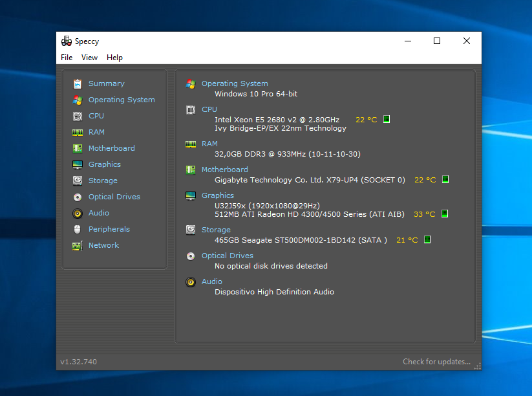Click the Network card icon in sidebar
Viewport: 532px width, 396px height.
78,245
